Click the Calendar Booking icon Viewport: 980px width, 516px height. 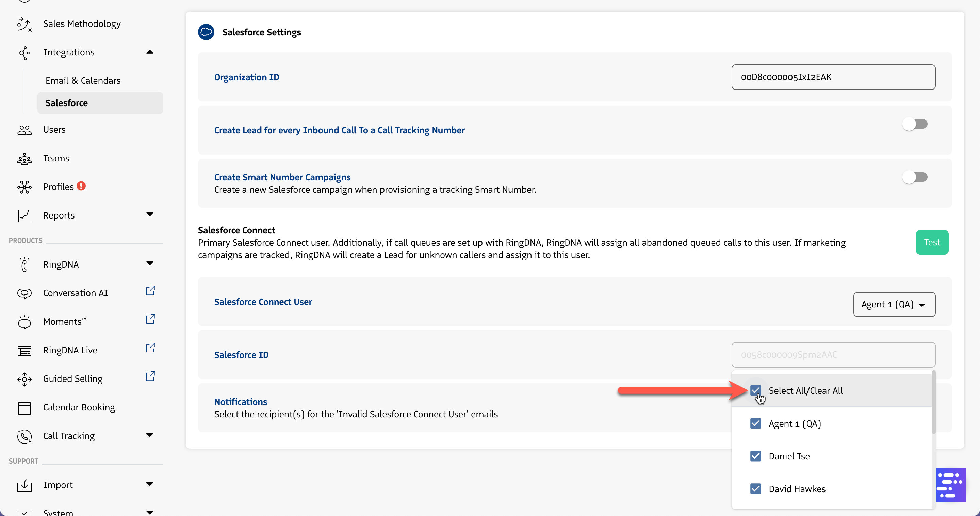24,408
